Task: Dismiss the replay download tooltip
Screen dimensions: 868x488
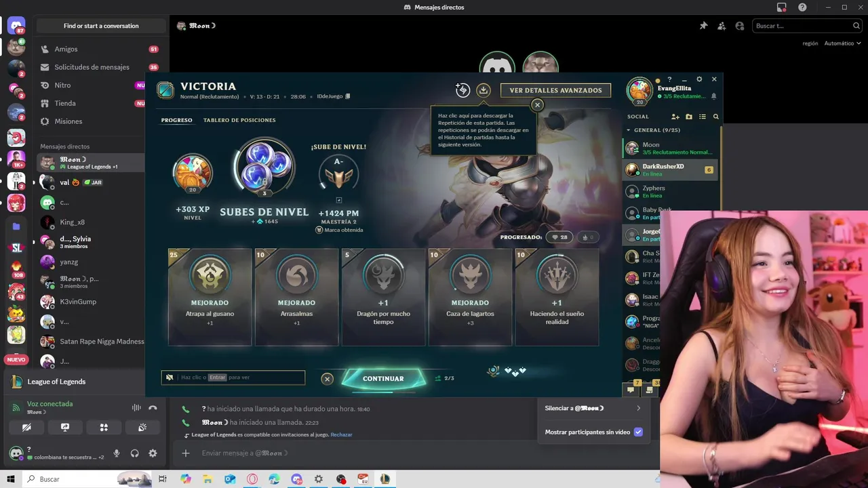Action: pos(537,105)
